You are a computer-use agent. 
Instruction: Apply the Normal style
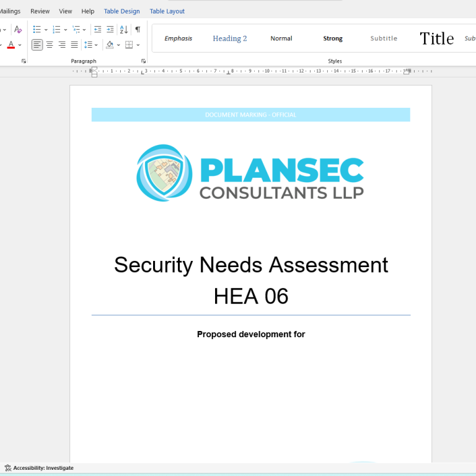pyautogui.click(x=281, y=38)
